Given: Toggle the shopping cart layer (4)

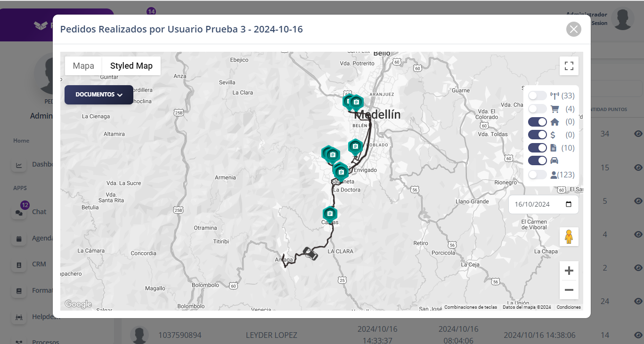Looking at the screenshot, I should pos(538,109).
